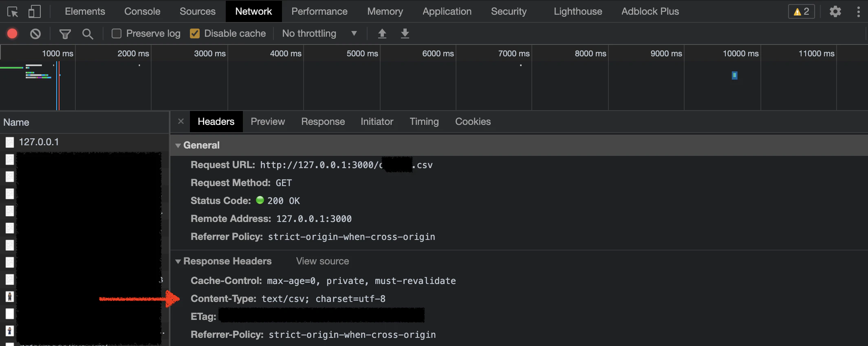
Task: Open the No throttling dropdown
Action: coord(319,33)
